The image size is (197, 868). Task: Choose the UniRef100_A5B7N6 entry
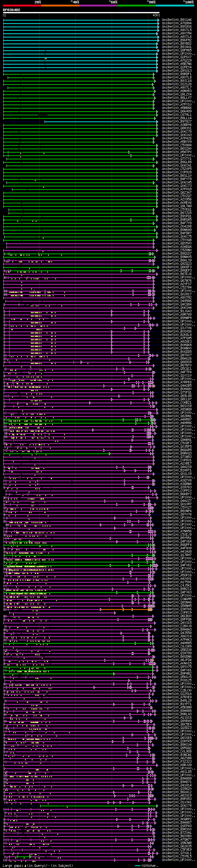pos(177,64)
